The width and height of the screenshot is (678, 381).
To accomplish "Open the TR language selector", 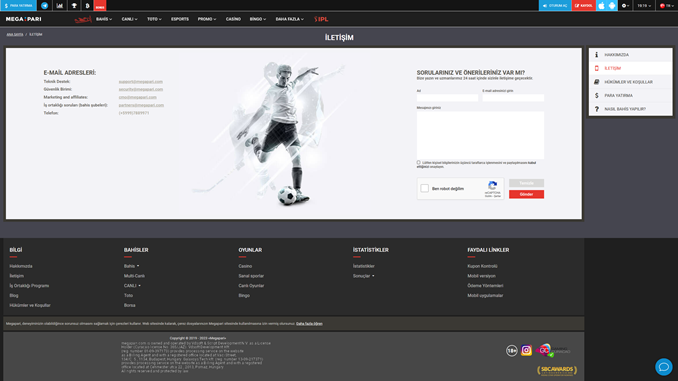I will [x=666, y=6].
